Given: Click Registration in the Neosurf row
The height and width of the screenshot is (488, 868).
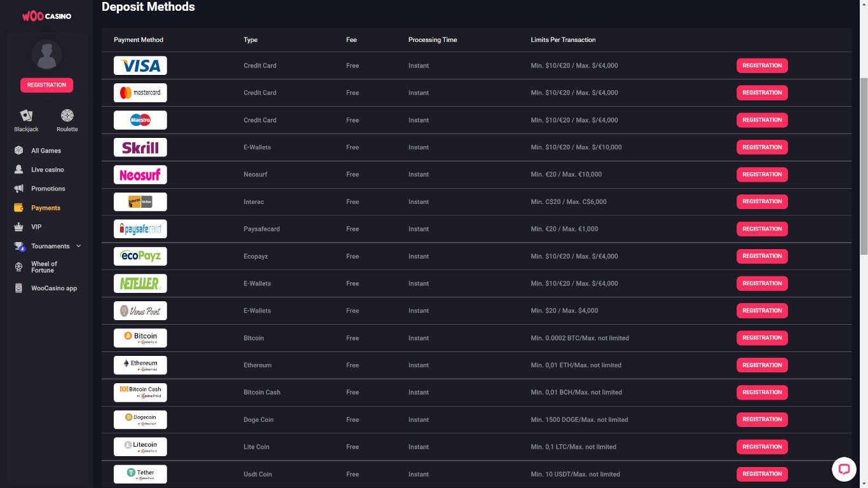Looking at the screenshot, I should (x=762, y=175).
